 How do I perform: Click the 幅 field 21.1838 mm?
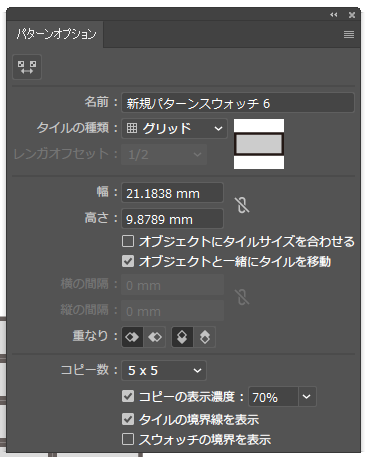tap(172, 193)
